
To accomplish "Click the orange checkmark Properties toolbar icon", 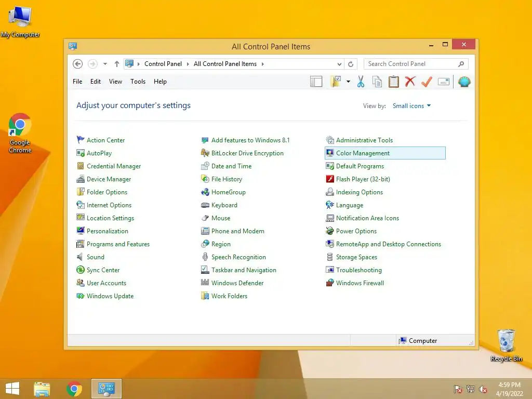I will pos(427,82).
